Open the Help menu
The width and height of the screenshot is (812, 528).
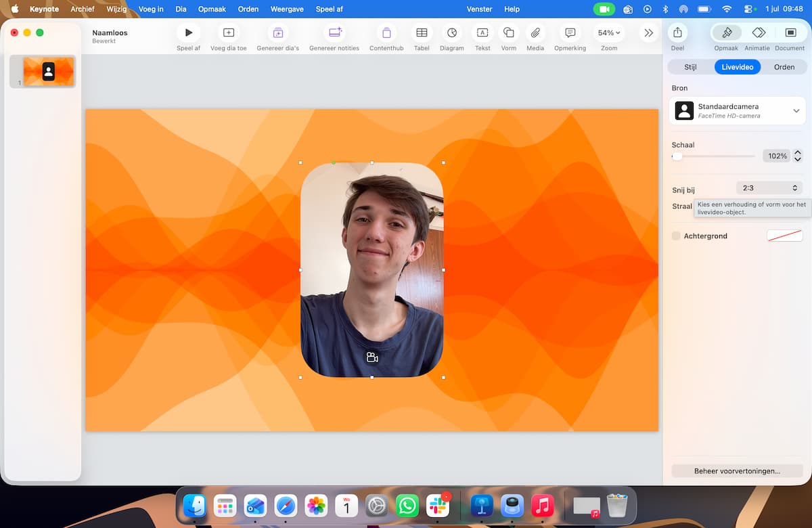[x=512, y=9]
